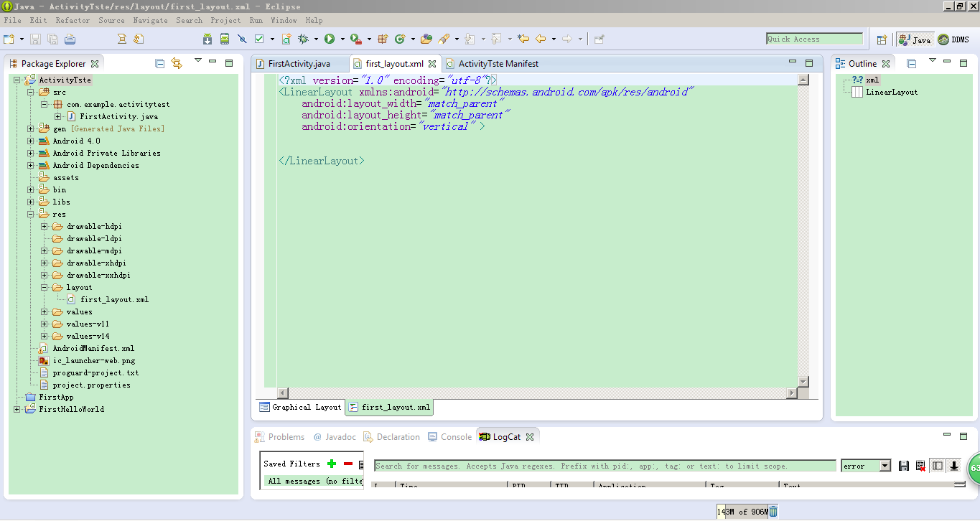
Task: Collapse all in Package Explorer
Action: click(160, 63)
